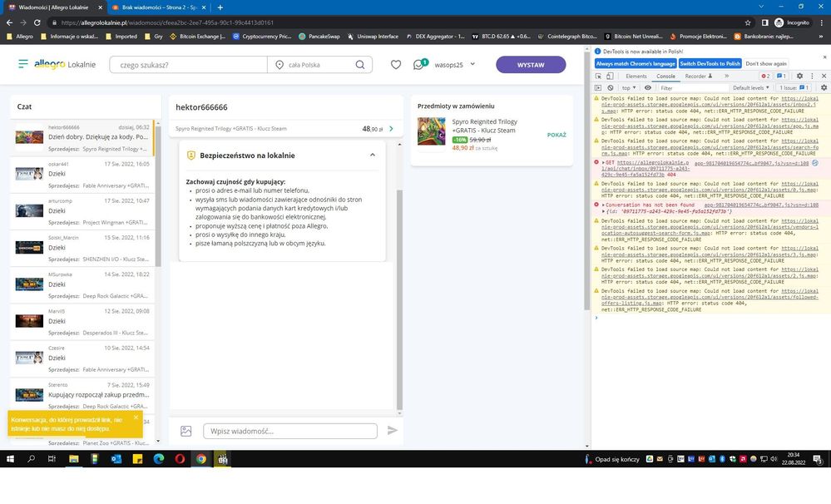Clear the console with the block icon
Image resolution: width=831 pixels, height=504 pixels.
(x=611, y=88)
